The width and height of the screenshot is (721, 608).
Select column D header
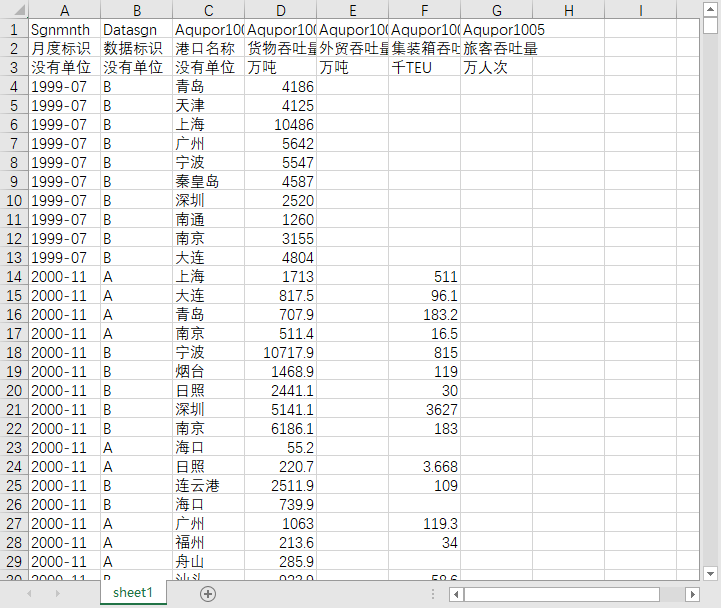click(280, 10)
